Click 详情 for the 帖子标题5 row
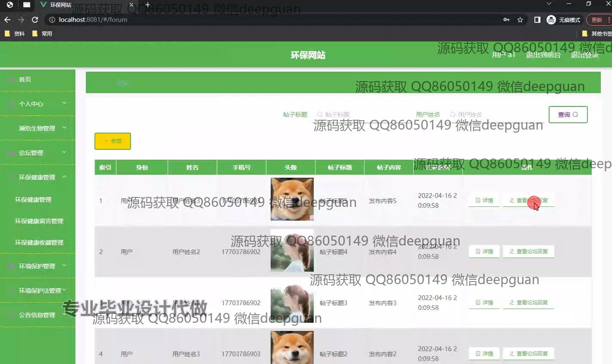Image resolution: width=612 pixels, height=364 pixels. pyautogui.click(x=484, y=200)
